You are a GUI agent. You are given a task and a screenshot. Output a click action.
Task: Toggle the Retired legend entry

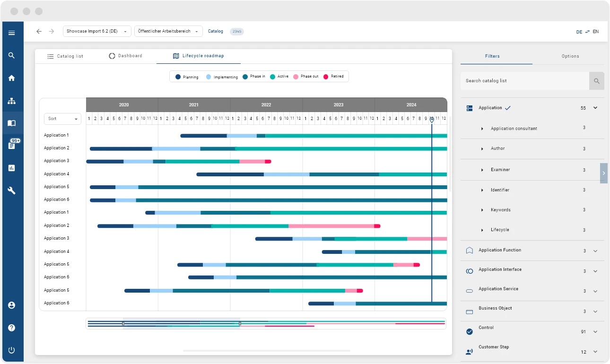[x=333, y=77]
